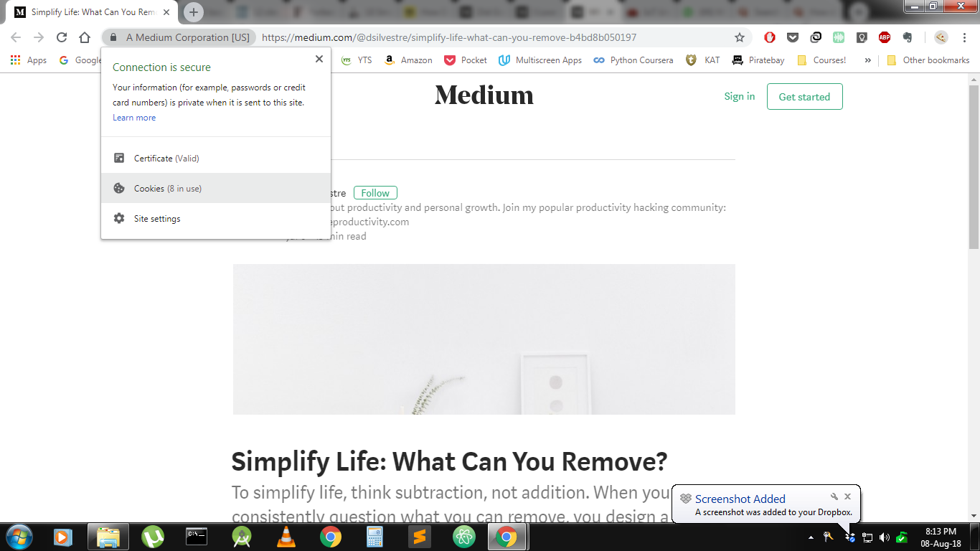Click the Medium logo
The image size is (980, 551).
[x=484, y=95]
